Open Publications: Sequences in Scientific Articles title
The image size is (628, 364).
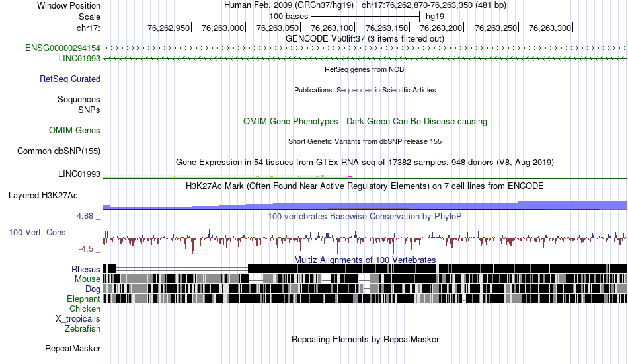click(x=365, y=90)
